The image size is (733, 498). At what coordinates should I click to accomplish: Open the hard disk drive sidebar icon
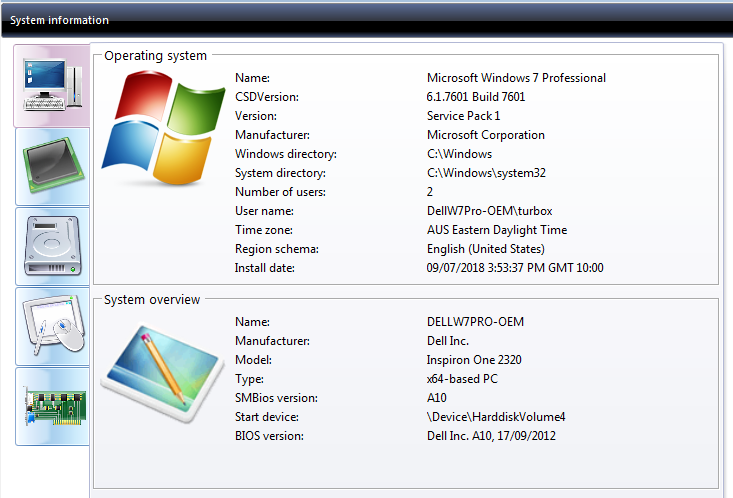52,246
